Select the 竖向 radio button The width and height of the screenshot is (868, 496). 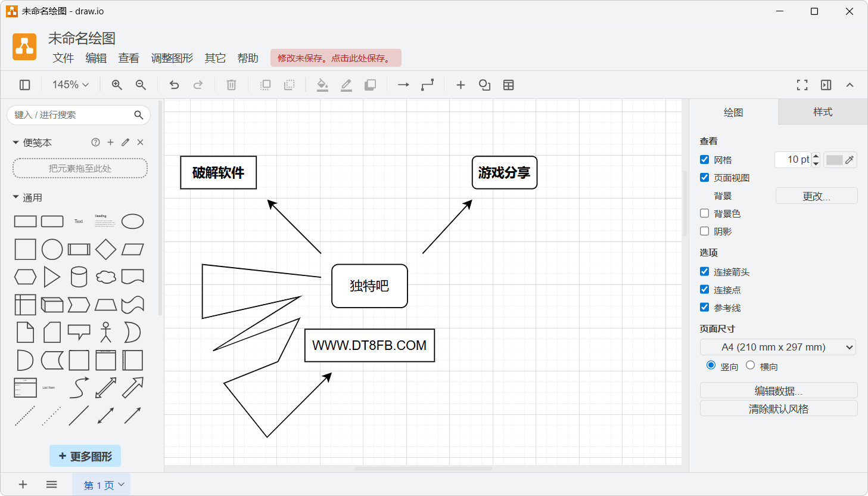[711, 365]
